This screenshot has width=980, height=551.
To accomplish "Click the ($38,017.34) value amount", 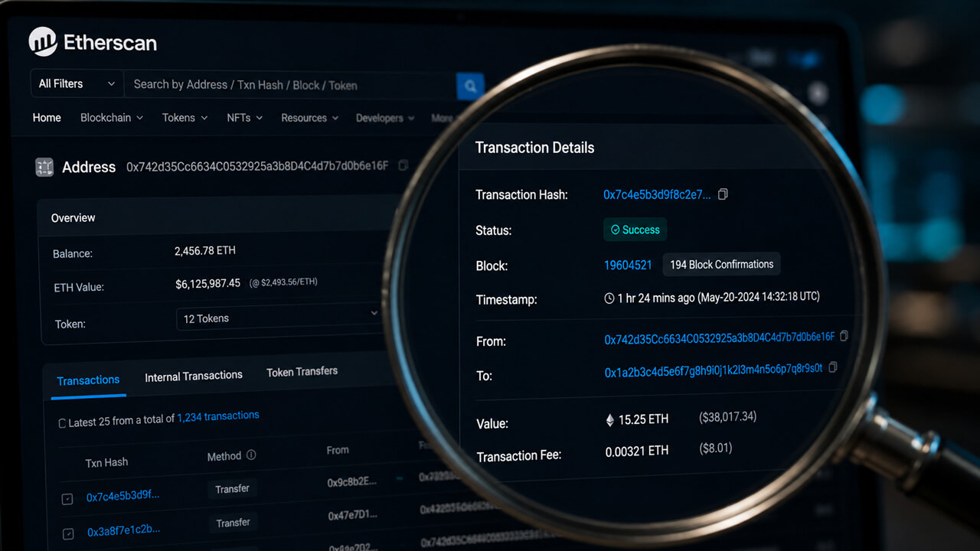I will pos(727,417).
